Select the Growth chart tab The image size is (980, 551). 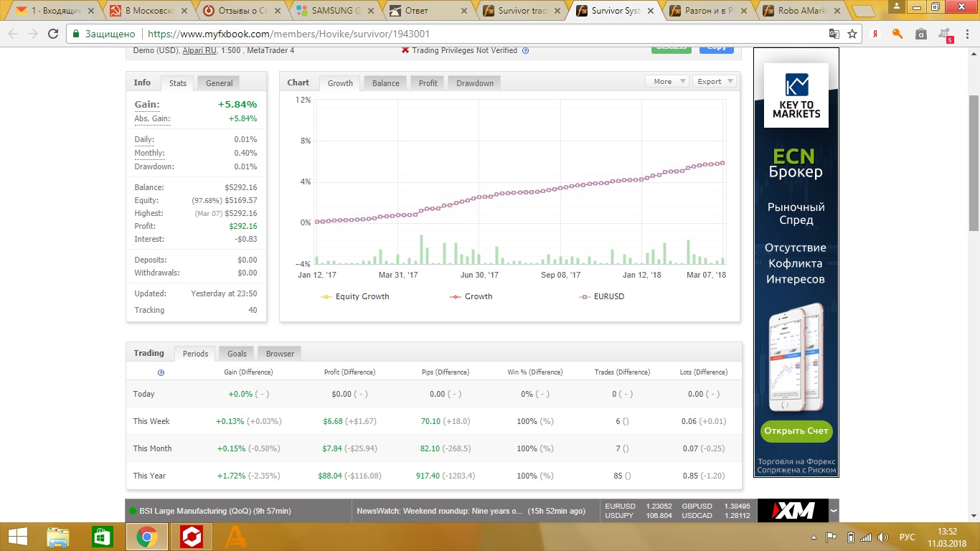(340, 83)
